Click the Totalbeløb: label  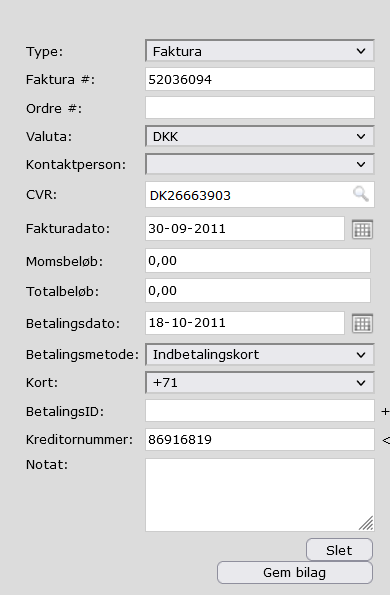[63, 291]
